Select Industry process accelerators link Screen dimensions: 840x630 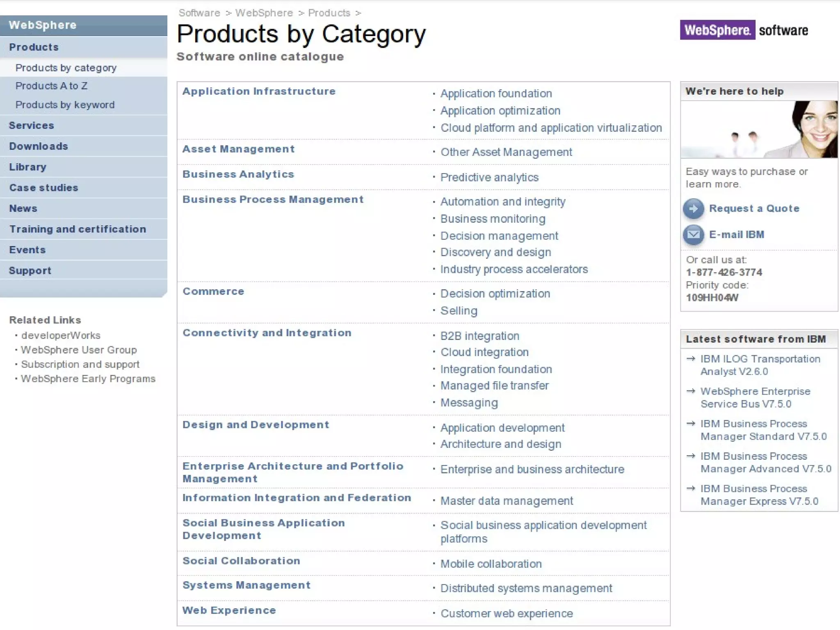pyautogui.click(x=514, y=269)
